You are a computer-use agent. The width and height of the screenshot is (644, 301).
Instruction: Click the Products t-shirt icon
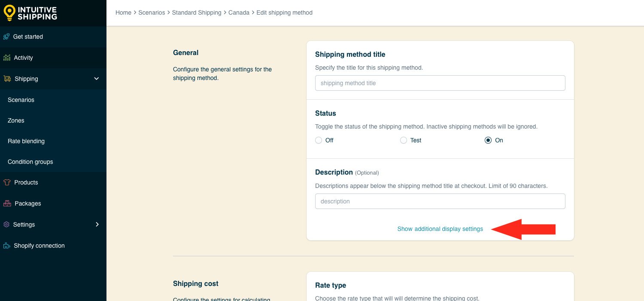coord(6,182)
